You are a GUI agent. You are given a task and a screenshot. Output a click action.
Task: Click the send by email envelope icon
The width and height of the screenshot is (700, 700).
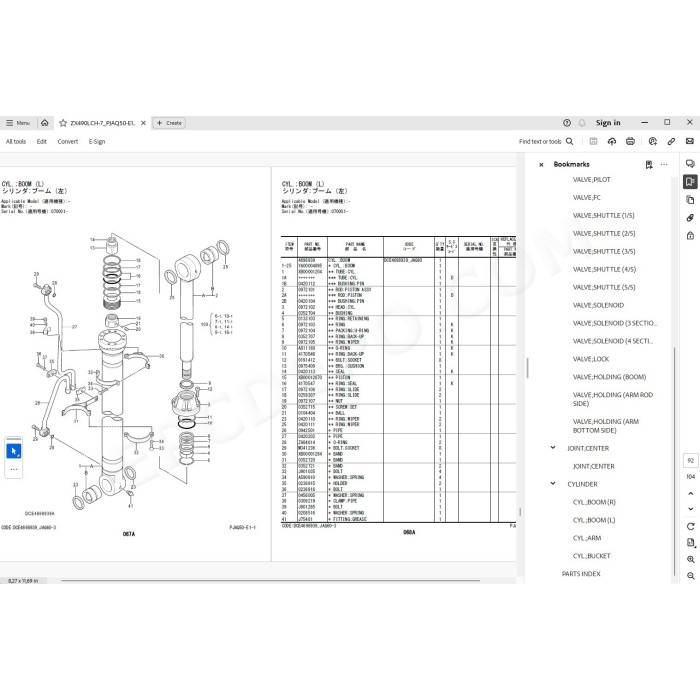click(690, 142)
